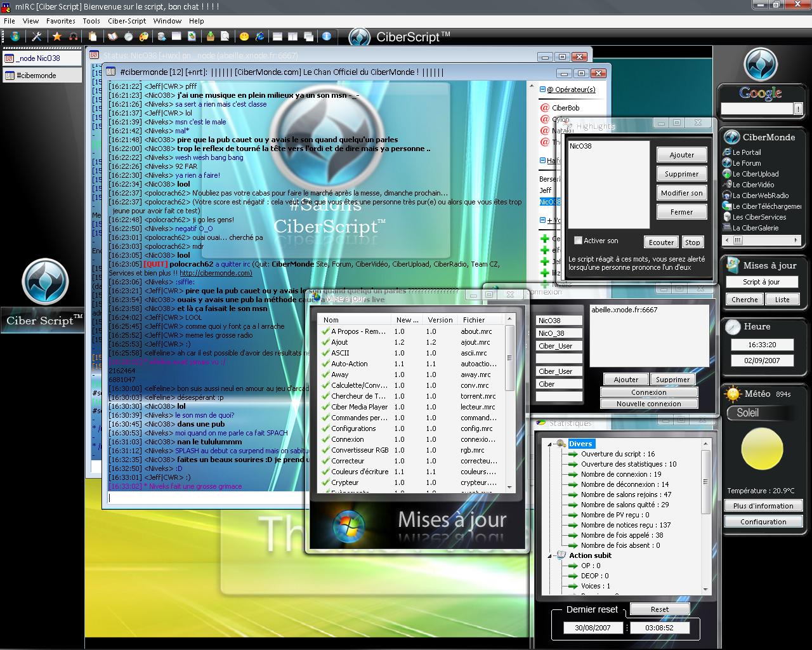Click the Nom column header
This screenshot has height=650, width=812.
[354, 320]
